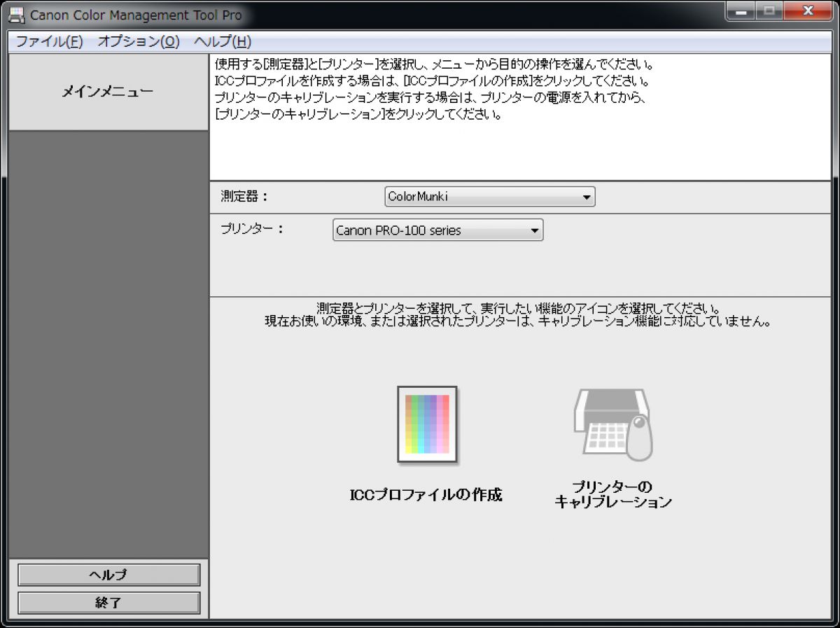
Task: Expand the プリンター combo box arrow
Action: pyautogui.click(x=534, y=230)
